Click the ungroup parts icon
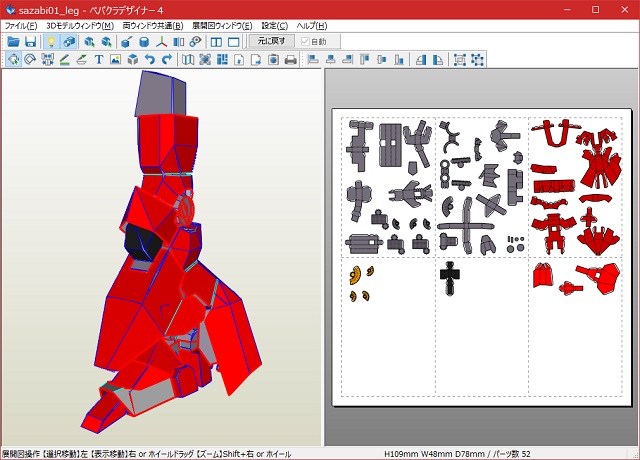The height and width of the screenshot is (460, 640). click(477, 60)
